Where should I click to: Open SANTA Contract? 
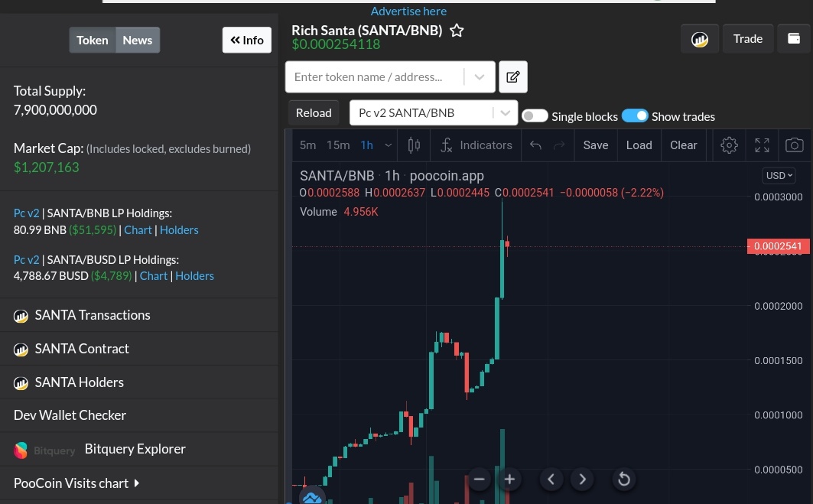[x=82, y=349]
